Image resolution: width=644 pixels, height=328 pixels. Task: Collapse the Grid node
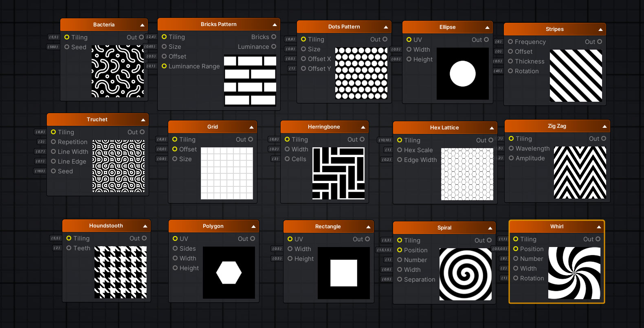tap(251, 127)
